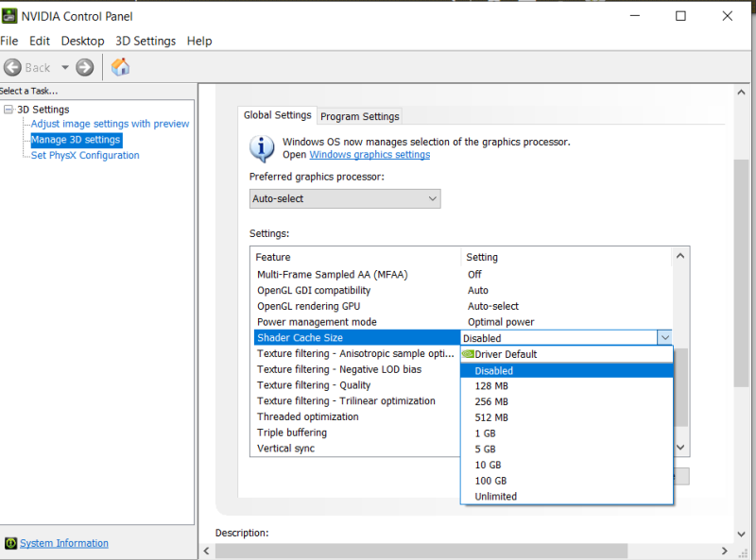Image resolution: width=756 pixels, height=560 pixels.
Task: Select the Power management mode row
Action: [463, 322]
